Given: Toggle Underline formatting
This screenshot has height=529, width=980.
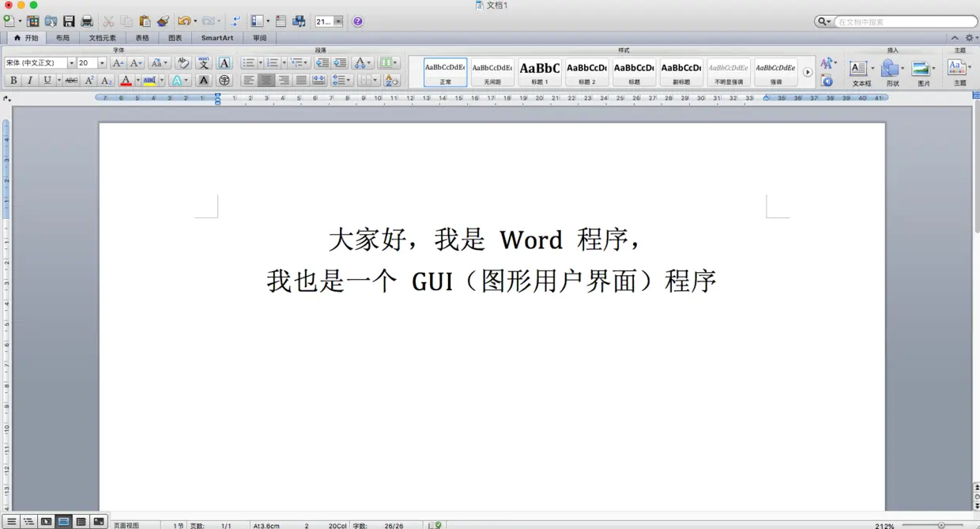Looking at the screenshot, I should pyautogui.click(x=47, y=80).
